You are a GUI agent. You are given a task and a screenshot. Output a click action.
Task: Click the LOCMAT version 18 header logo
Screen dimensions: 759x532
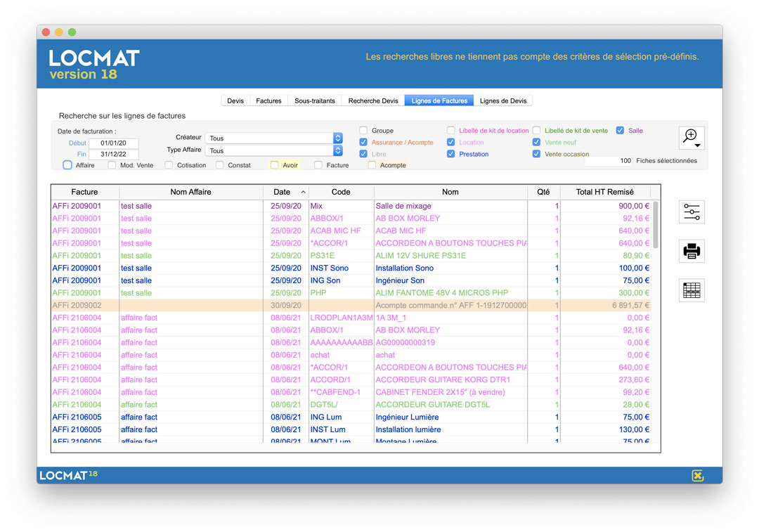click(94, 65)
